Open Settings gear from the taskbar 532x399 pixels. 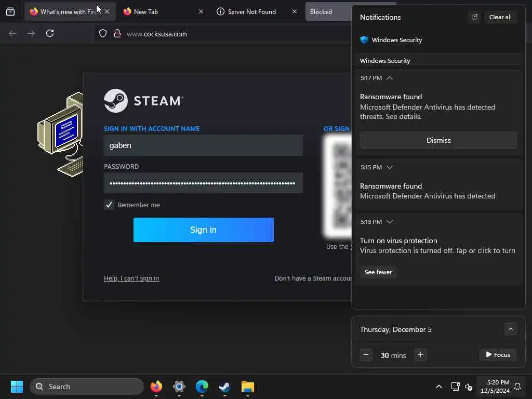[179, 387]
